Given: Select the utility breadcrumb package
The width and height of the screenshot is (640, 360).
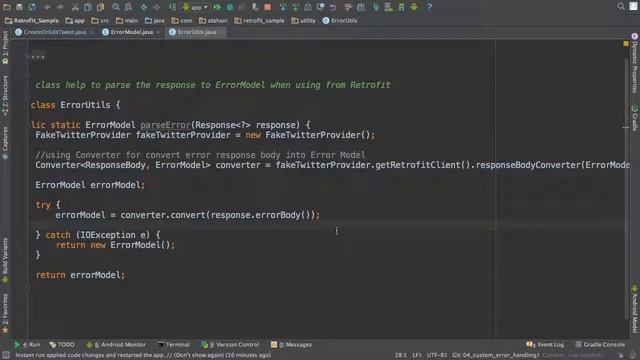Looking at the screenshot, I should [x=303, y=20].
